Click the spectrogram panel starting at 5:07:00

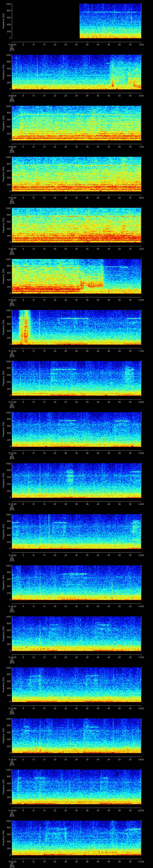[77, 174]
